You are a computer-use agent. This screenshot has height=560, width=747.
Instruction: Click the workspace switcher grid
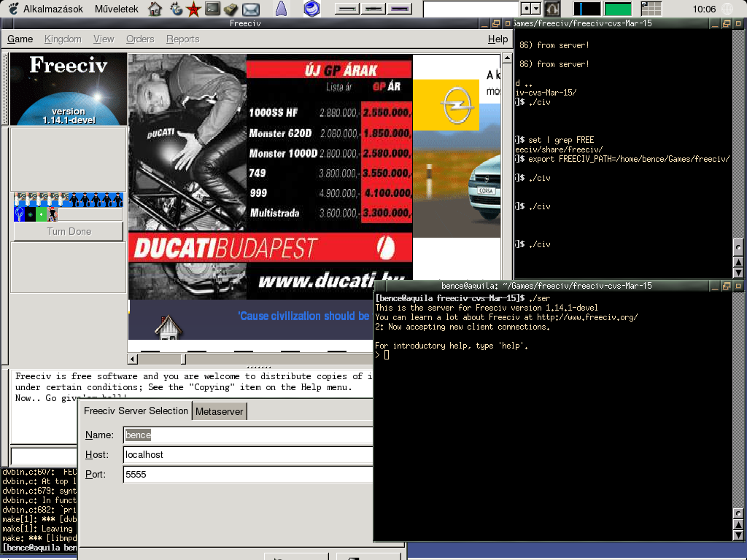(651, 9)
